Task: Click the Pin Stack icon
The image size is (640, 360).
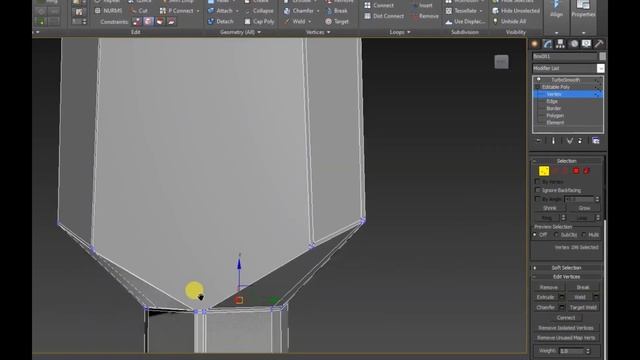Action: (x=538, y=141)
